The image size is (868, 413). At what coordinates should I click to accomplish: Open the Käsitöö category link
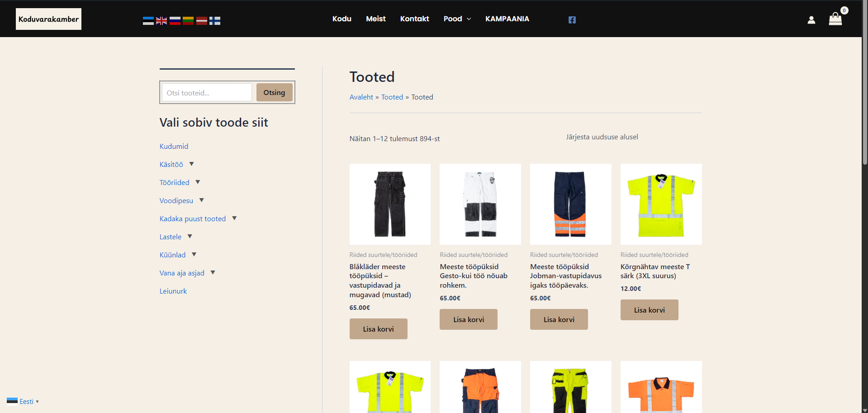[x=171, y=164]
